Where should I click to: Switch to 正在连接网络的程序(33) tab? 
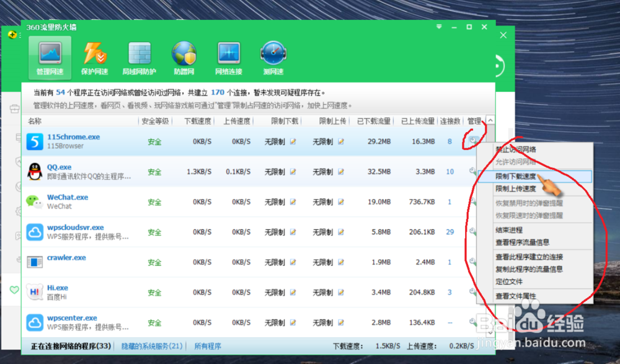(x=71, y=346)
